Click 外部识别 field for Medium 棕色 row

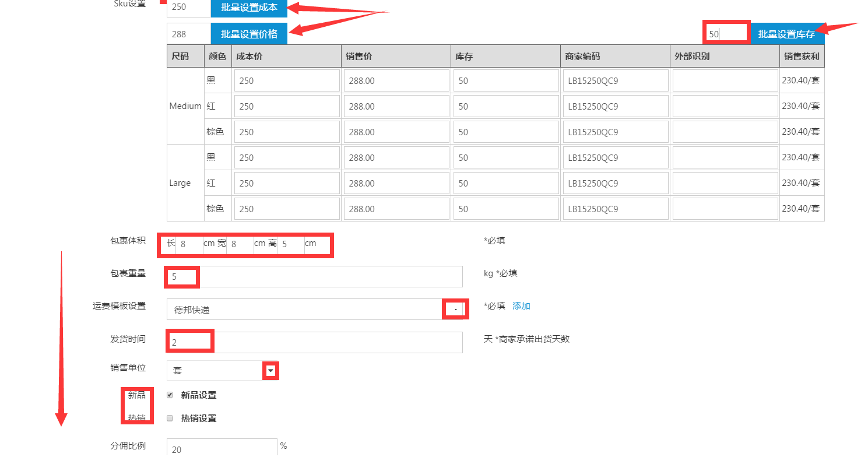725,132
